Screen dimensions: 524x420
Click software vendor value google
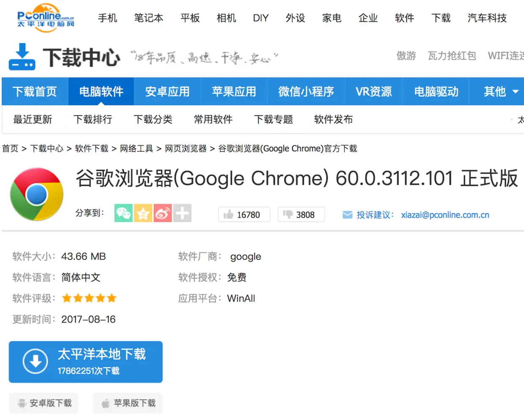pos(246,257)
